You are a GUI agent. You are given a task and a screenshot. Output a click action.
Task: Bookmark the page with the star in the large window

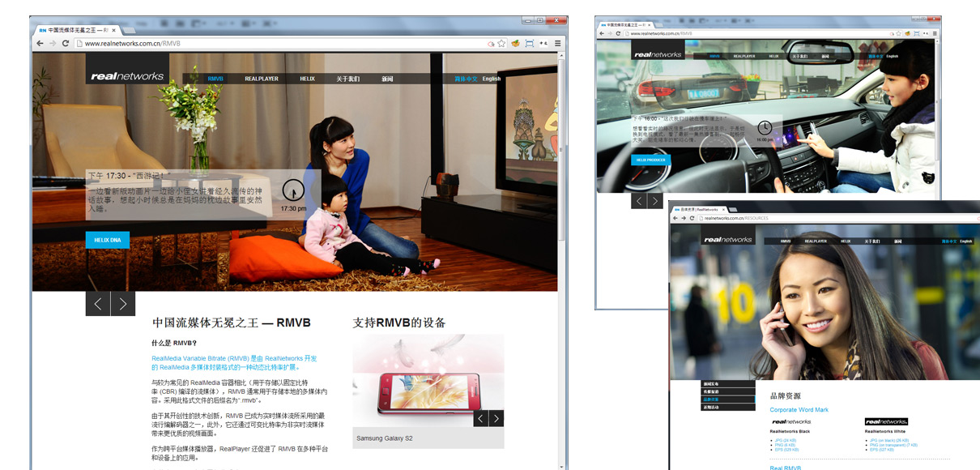pyautogui.click(x=502, y=43)
